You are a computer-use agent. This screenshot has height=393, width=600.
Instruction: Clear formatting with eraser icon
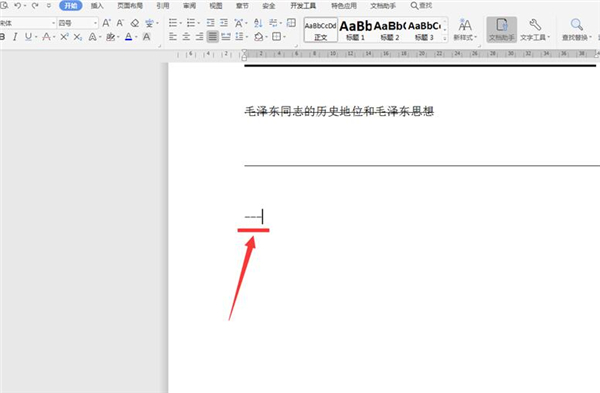135,23
